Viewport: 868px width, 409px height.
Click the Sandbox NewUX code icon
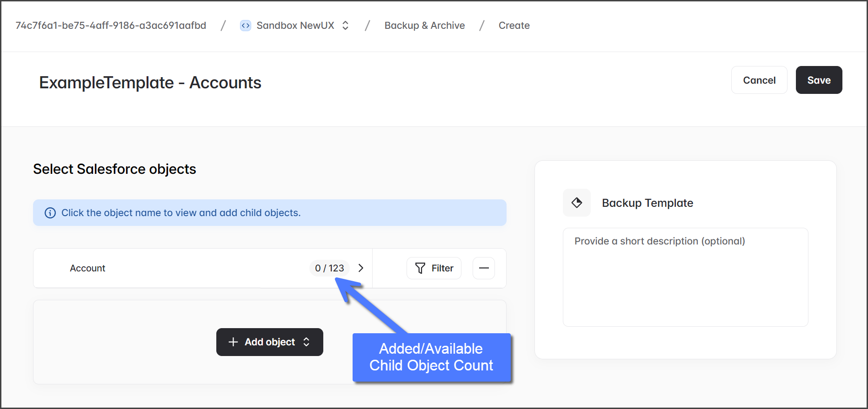(245, 26)
